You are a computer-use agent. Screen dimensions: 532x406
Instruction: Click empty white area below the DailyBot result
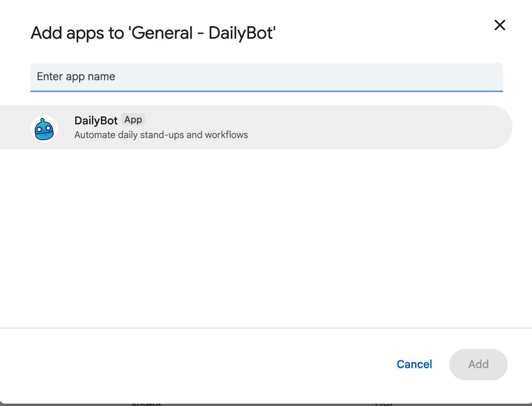266,235
